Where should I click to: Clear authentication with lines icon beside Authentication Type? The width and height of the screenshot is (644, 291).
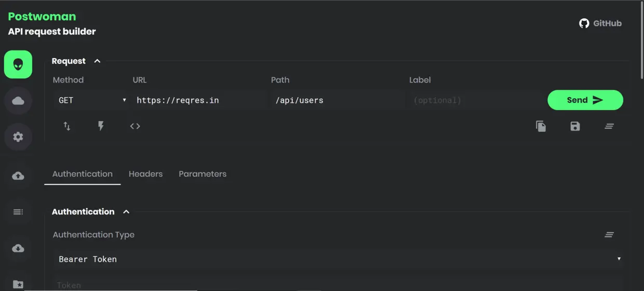coord(609,235)
